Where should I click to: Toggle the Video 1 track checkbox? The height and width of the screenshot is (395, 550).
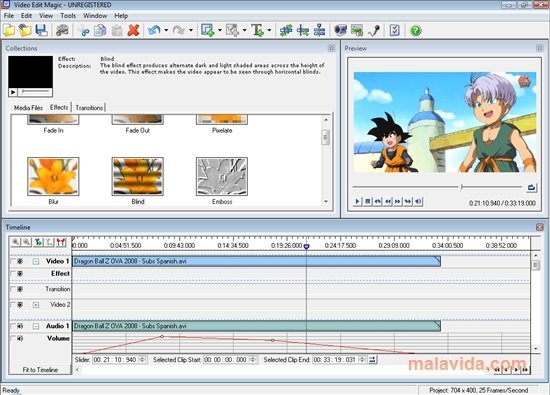pos(13,261)
